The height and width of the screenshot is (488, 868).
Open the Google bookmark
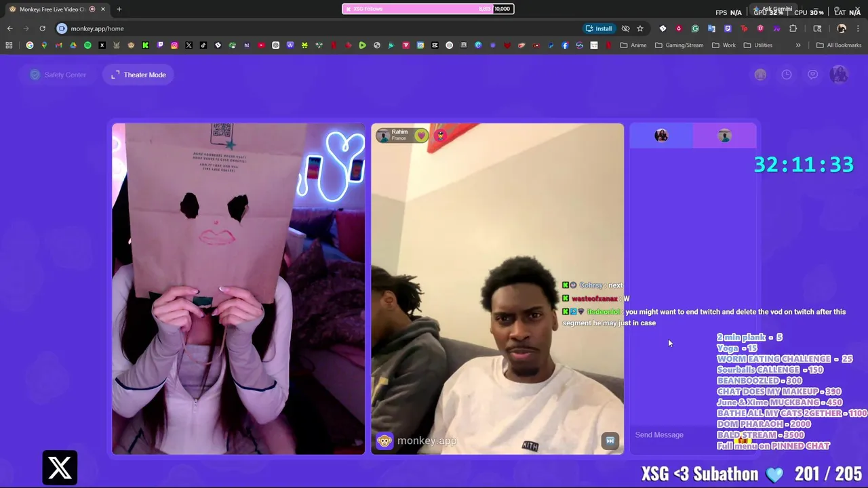30,45
